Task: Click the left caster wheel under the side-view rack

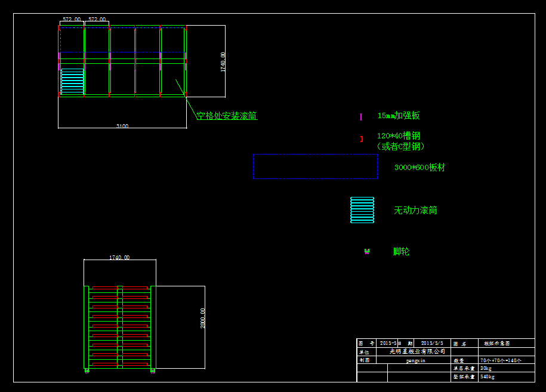Action: pyautogui.click(x=87, y=371)
